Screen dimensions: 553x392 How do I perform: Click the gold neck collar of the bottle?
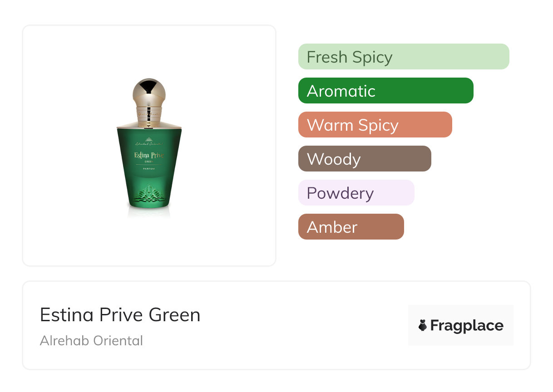point(149,113)
